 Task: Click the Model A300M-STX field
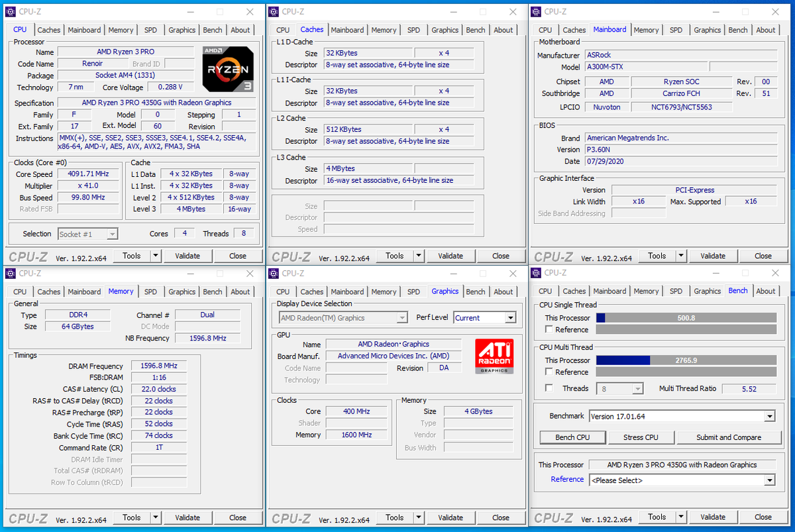click(x=645, y=67)
